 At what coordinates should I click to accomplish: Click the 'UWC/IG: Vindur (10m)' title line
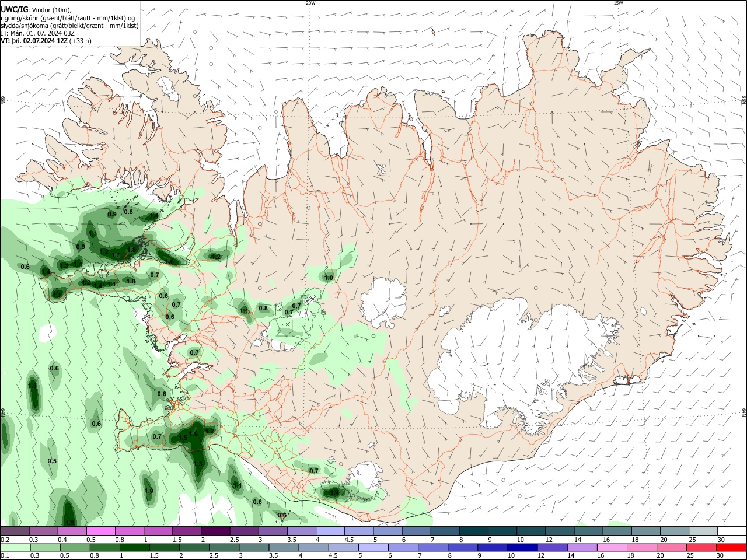[36, 10]
